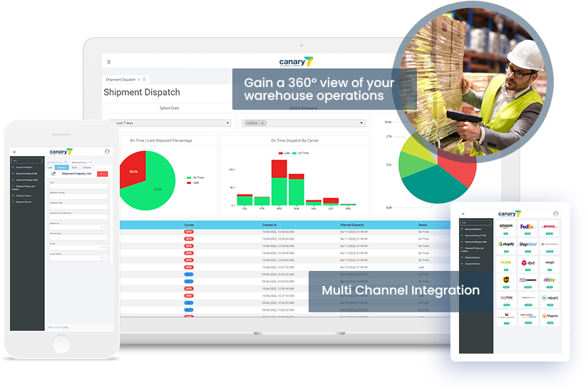Viewport: 588px width, 390px height.
Task: Open the Carrier dropdown on phone form
Action: coord(78,247)
